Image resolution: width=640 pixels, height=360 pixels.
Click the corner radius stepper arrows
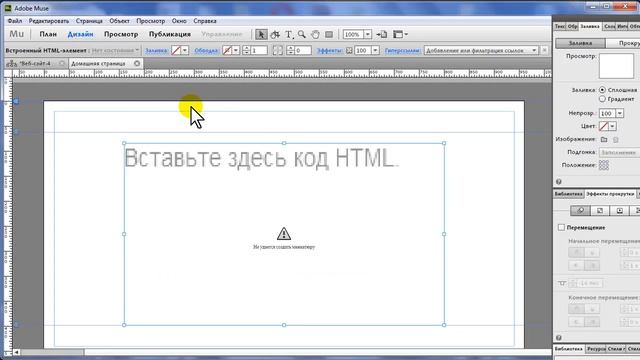coord(290,50)
